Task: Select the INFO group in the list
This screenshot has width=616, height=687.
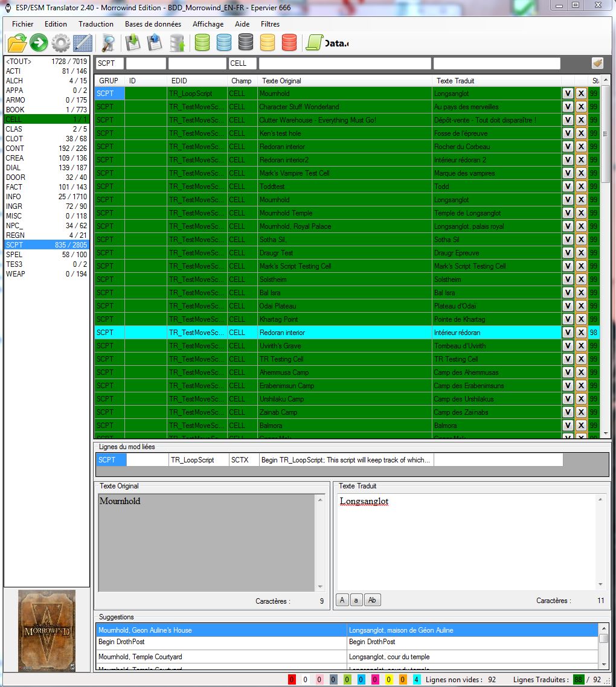Action: (47, 196)
